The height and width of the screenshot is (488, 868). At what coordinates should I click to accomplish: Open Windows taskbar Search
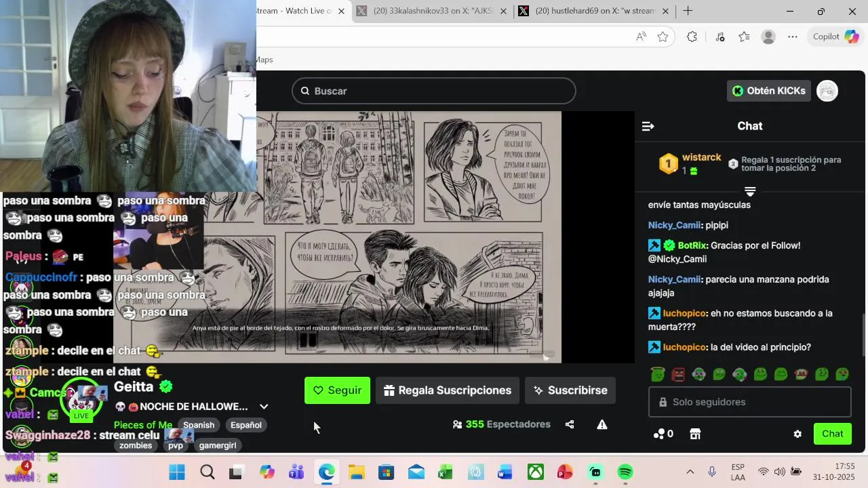(x=208, y=472)
